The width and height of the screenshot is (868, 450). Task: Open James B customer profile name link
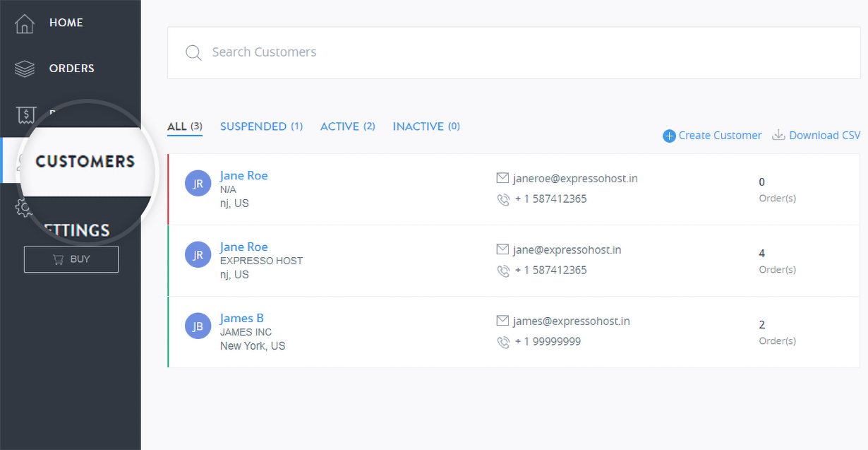[x=241, y=319]
